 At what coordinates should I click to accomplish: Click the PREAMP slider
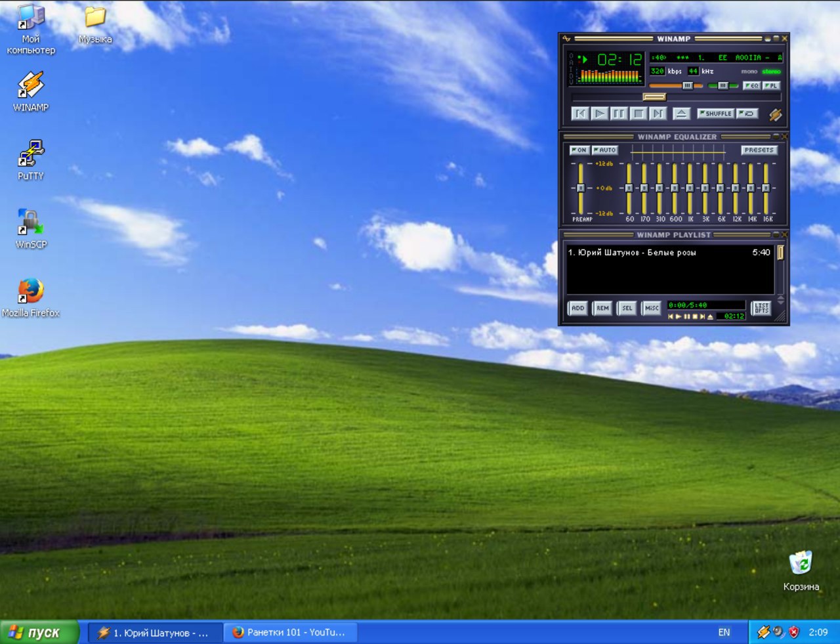click(x=581, y=188)
